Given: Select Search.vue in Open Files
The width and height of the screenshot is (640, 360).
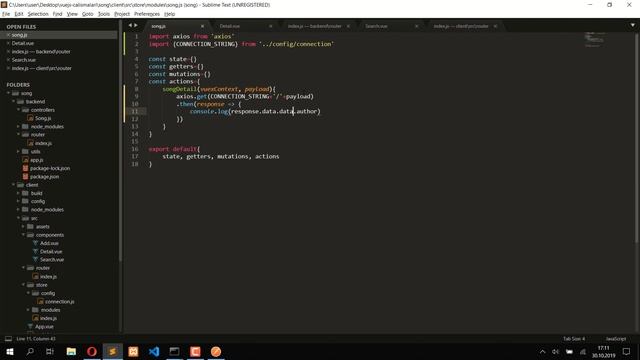Looking at the screenshot, I should point(24,60).
